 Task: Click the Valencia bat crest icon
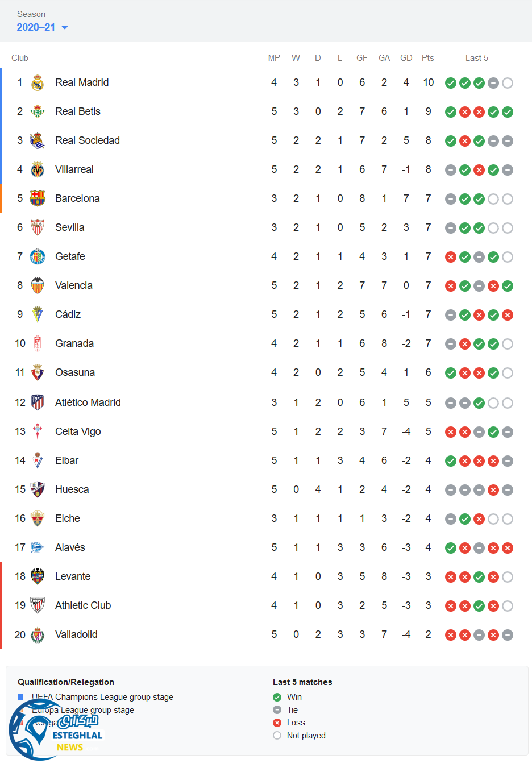(x=38, y=285)
